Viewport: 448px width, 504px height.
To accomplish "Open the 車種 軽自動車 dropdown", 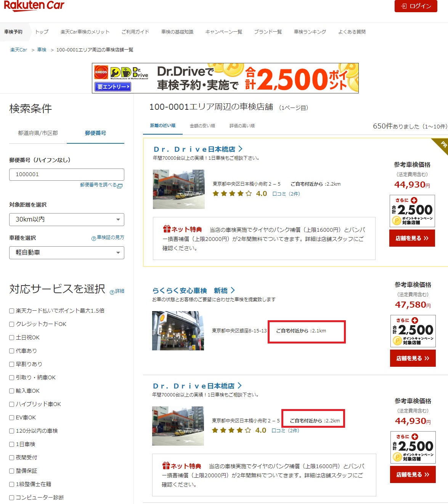I will coord(67,253).
